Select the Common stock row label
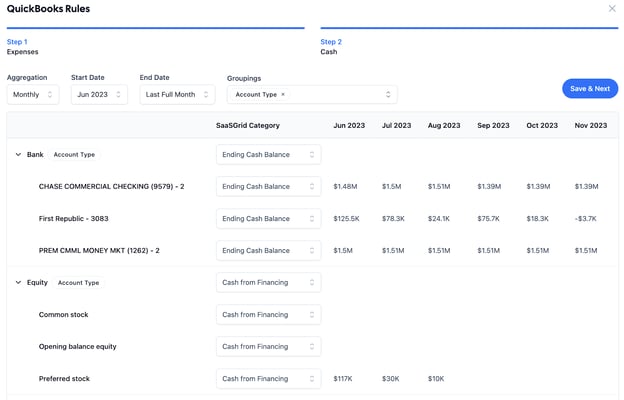This screenshot has width=624, height=400. click(63, 314)
